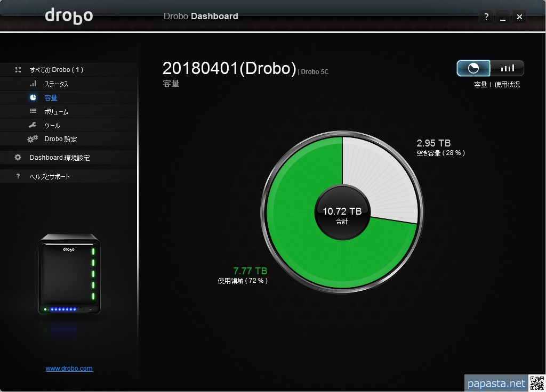Click the 10.72 TB total center circle

coord(342,214)
